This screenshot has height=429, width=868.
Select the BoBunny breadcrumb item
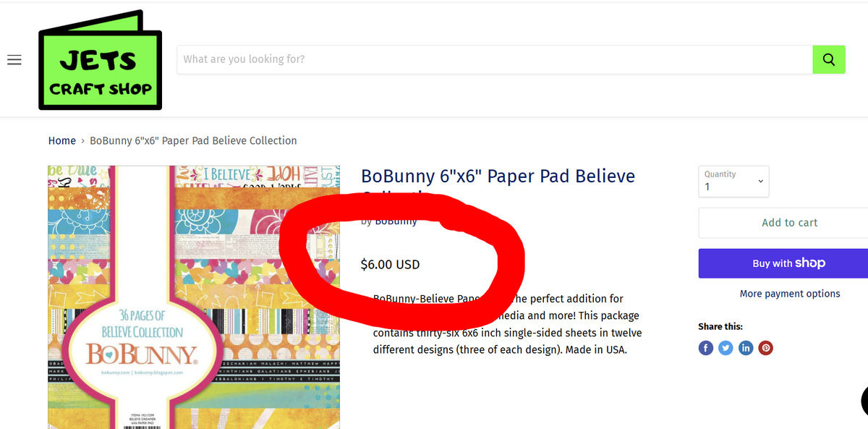[193, 140]
